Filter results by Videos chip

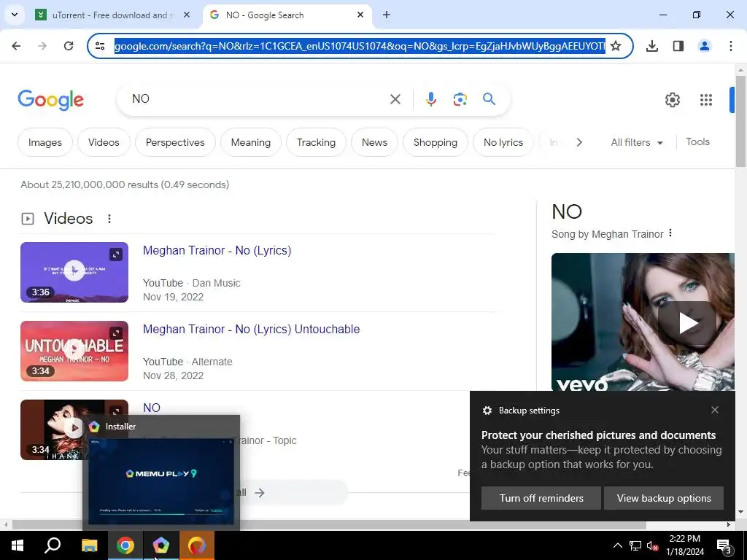[x=104, y=142]
